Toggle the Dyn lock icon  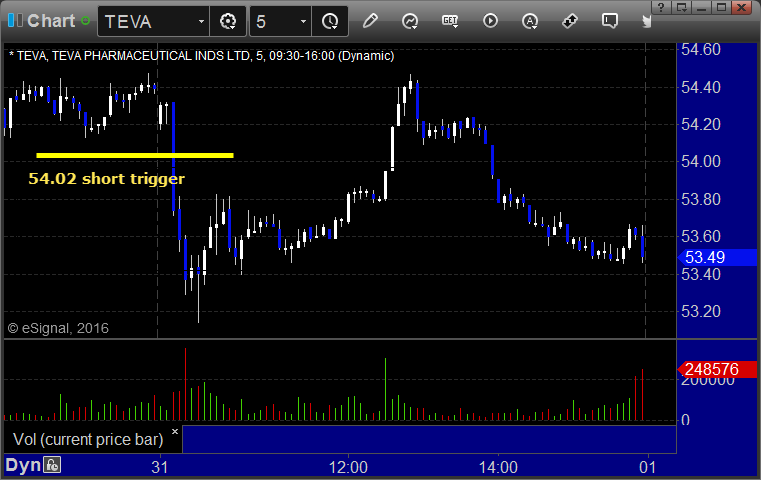pyautogui.click(x=52, y=465)
